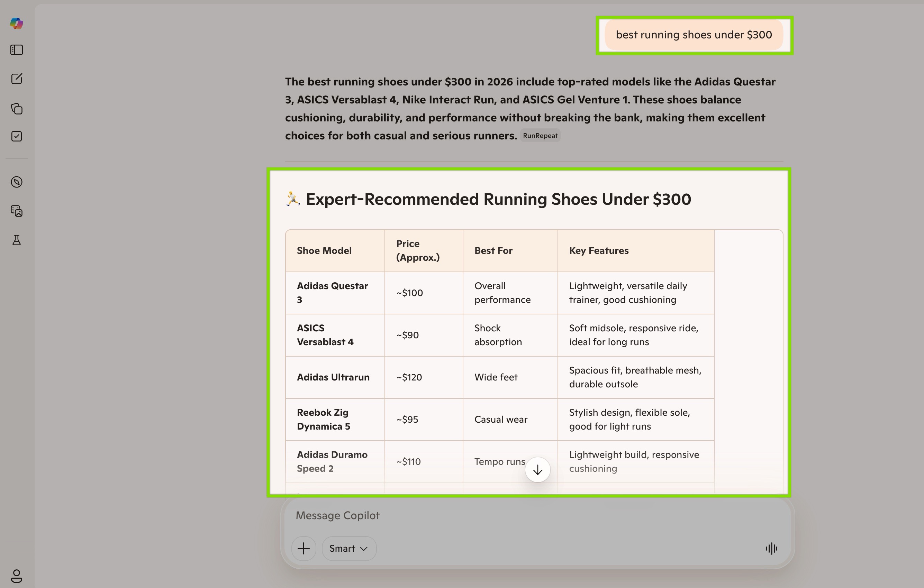Viewport: 924px width, 588px height.
Task: Select the 'ASICS Versablast 4' cell
Action: tap(335, 335)
